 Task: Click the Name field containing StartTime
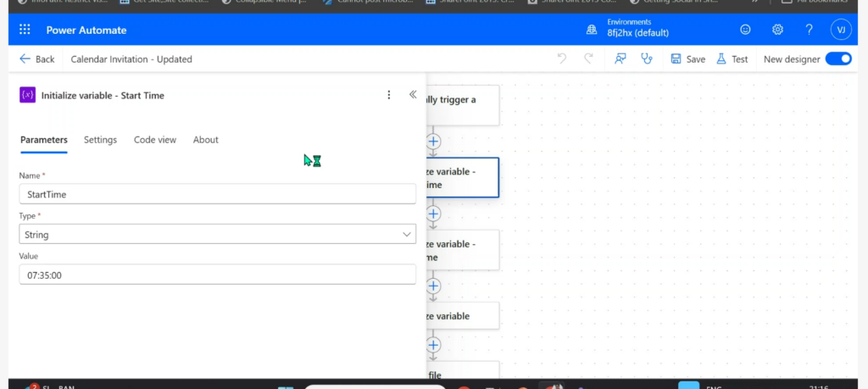pyautogui.click(x=218, y=194)
